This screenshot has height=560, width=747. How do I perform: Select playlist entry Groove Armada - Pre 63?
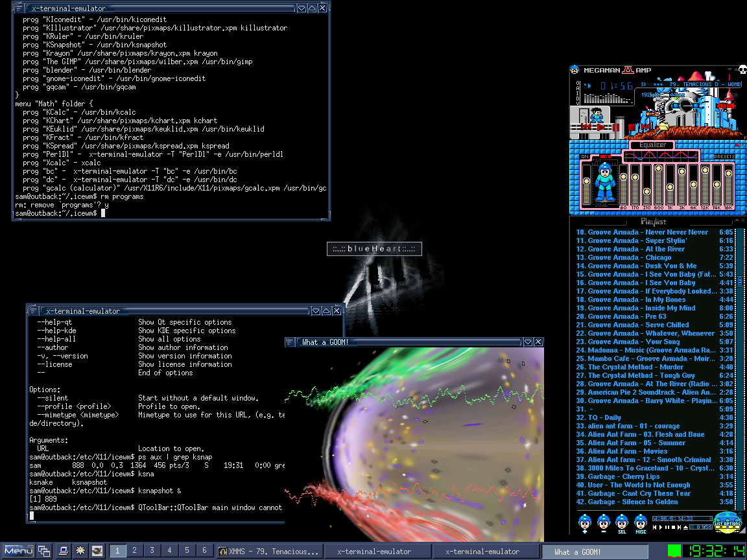pos(654,317)
